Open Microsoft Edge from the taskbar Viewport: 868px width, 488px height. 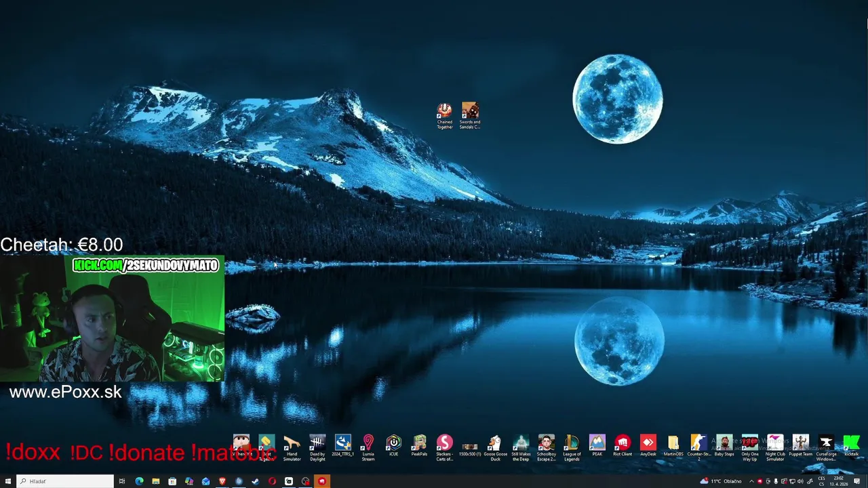[x=139, y=481]
